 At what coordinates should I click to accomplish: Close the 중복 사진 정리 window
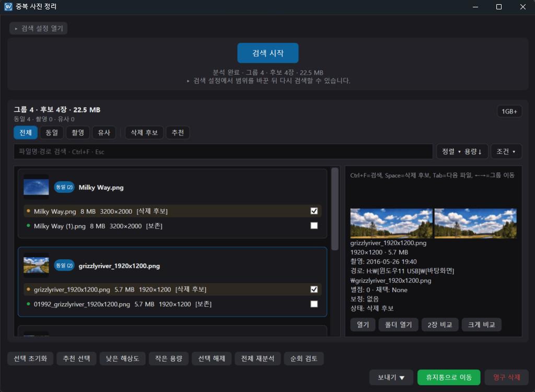tap(522, 7)
